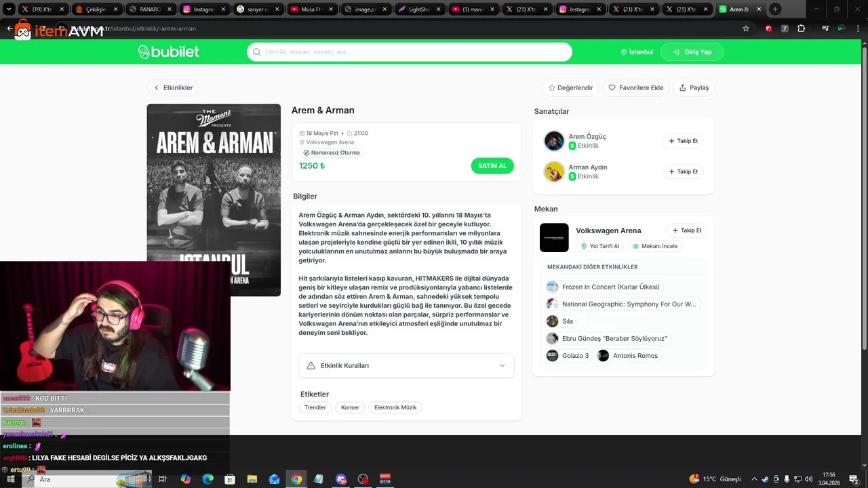868x488 pixels.
Task: Focus the event search input field
Action: 410,52
